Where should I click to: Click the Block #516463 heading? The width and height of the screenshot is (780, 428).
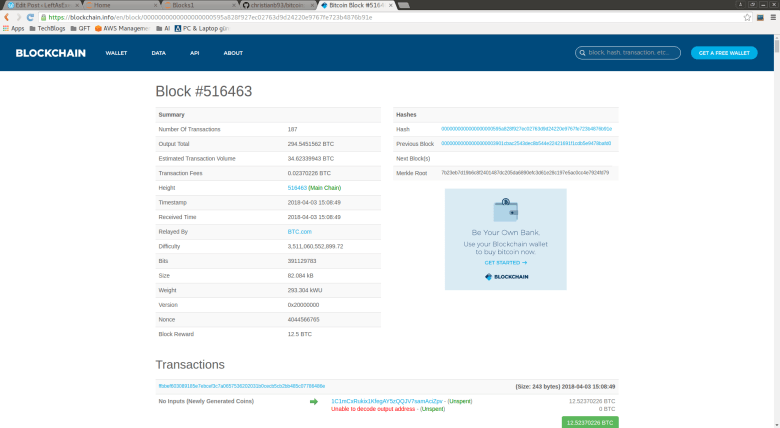click(204, 91)
